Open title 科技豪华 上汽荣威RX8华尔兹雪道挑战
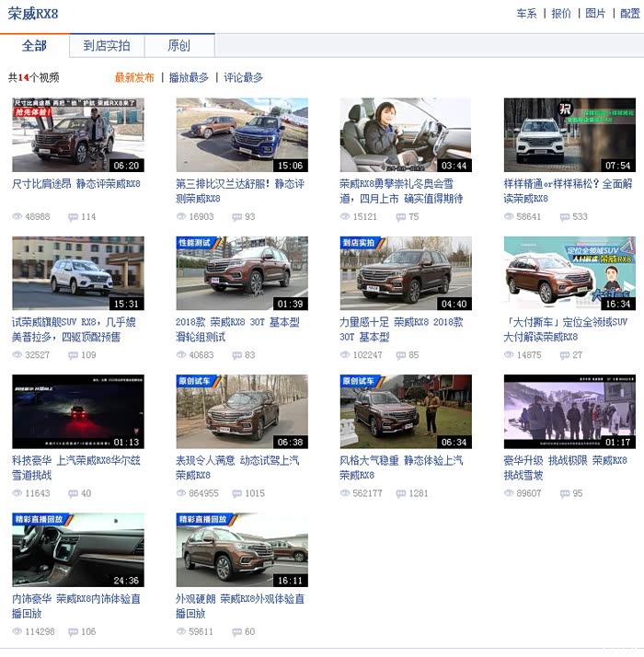The height and width of the screenshot is (657, 644). tap(76, 467)
